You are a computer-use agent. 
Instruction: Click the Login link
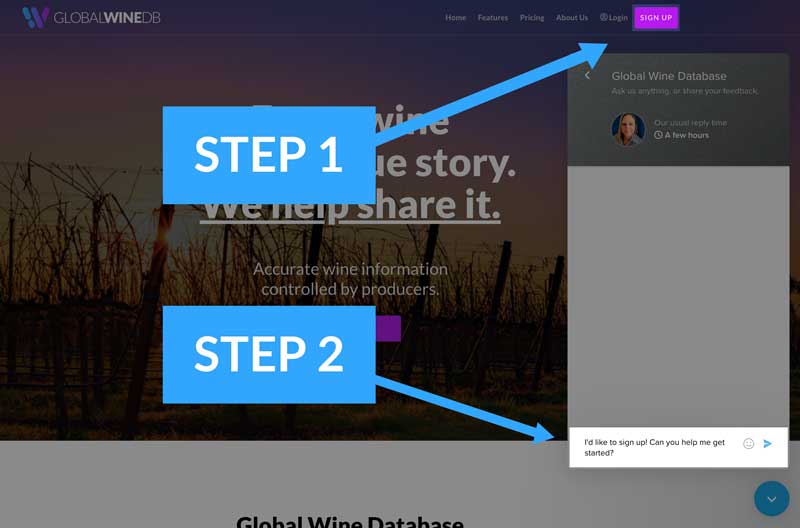(x=618, y=17)
